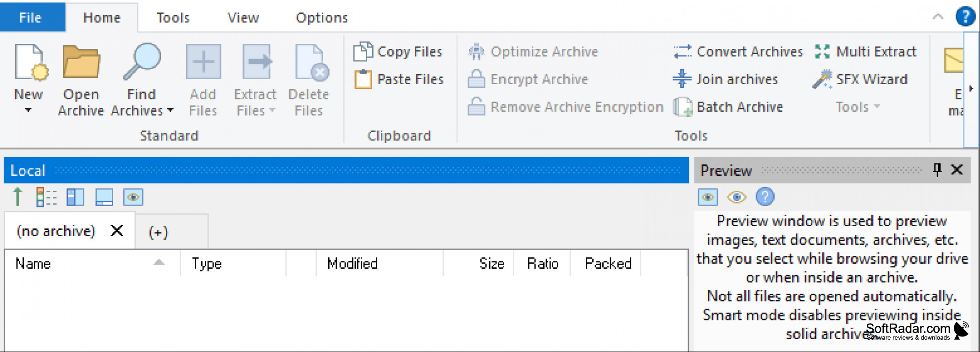Select Multi Extract tool

click(x=865, y=52)
